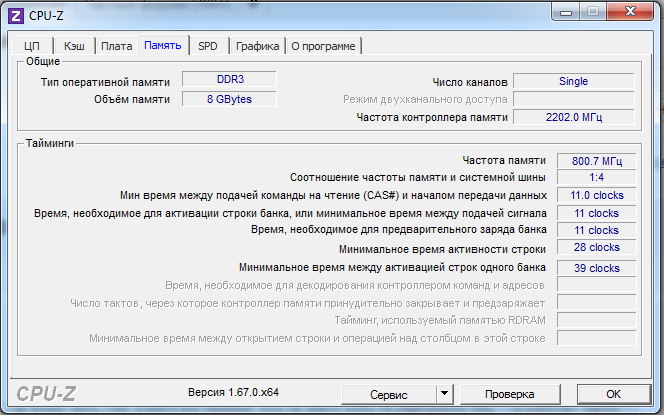Click the DDR3 memory type field
664x417 pixels.
[229, 81]
